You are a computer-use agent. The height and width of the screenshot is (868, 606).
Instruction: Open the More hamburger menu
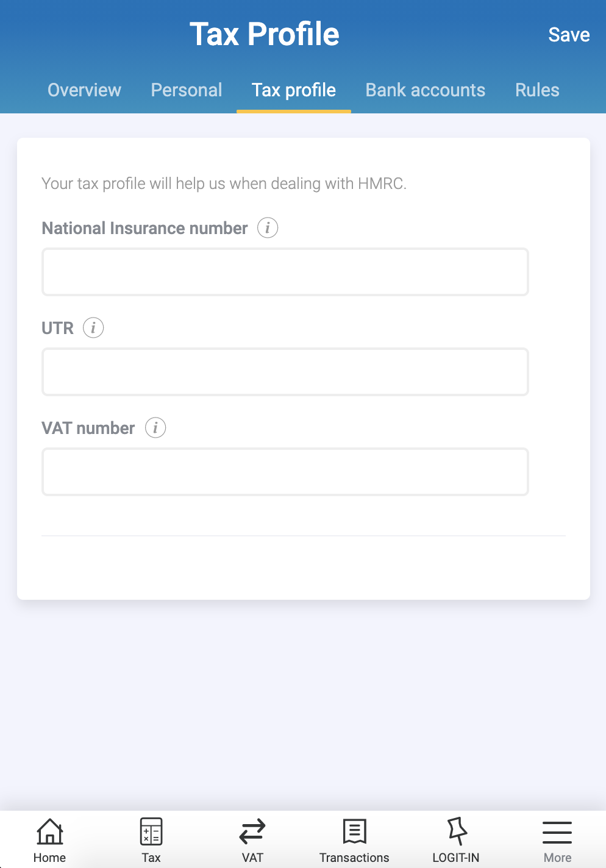[x=557, y=833]
